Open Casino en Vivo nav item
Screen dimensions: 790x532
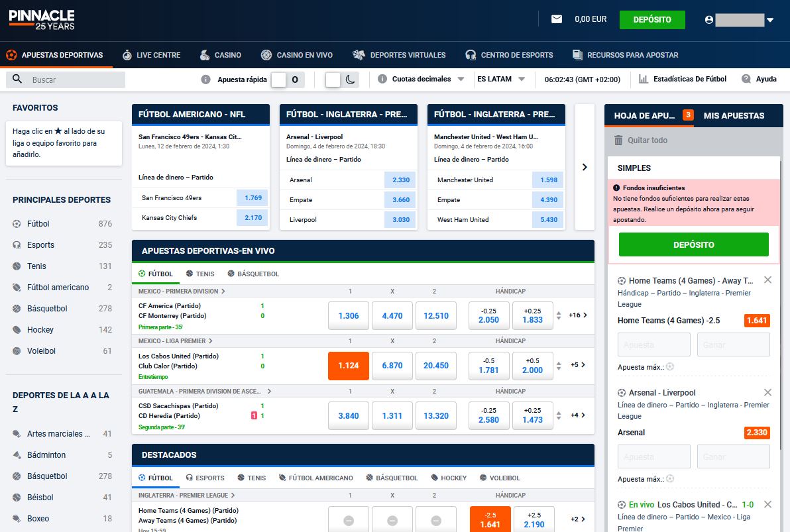(x=297, y=55)
